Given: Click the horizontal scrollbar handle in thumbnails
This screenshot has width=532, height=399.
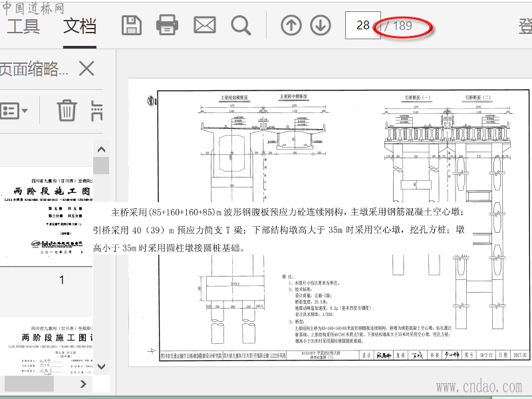Looking at the screenshot, I should tap(29, 384).
